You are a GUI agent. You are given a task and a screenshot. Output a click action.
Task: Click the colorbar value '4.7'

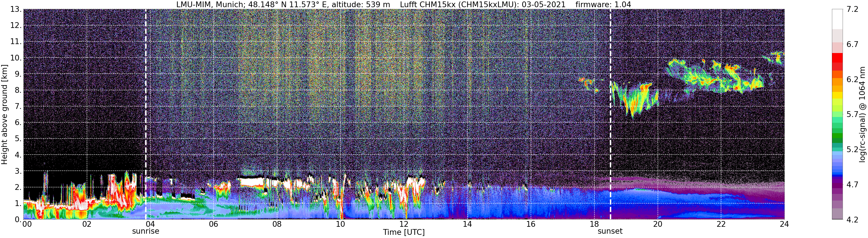[852, 184]
